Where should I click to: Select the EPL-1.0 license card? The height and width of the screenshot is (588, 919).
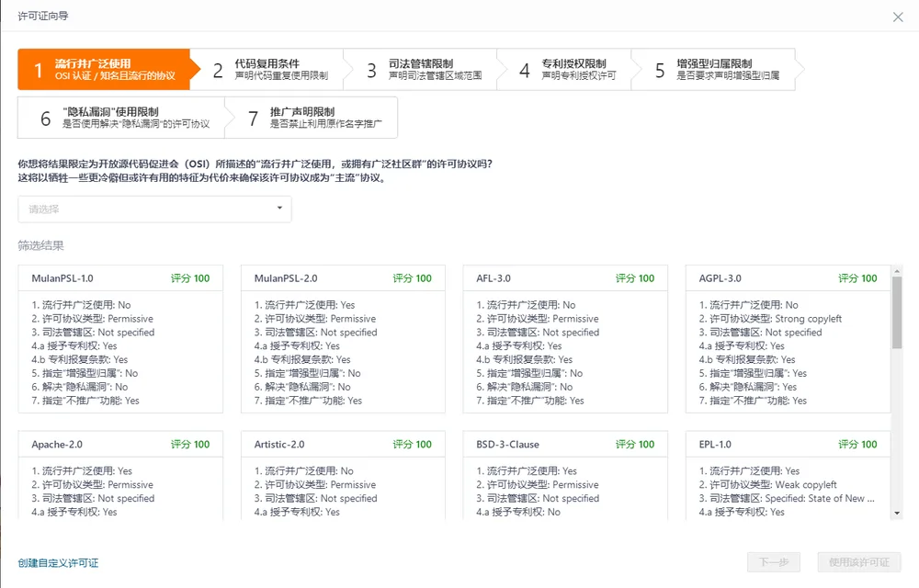point(788,476)
